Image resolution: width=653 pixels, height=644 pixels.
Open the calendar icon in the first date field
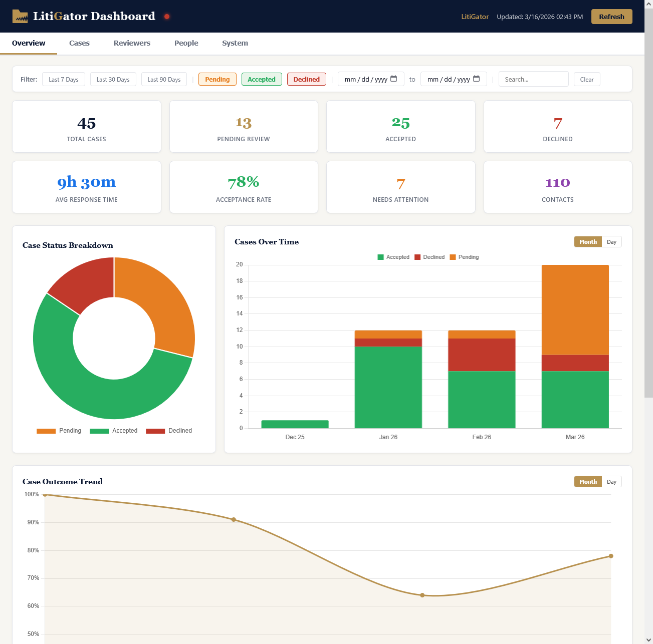click(393, 79)
